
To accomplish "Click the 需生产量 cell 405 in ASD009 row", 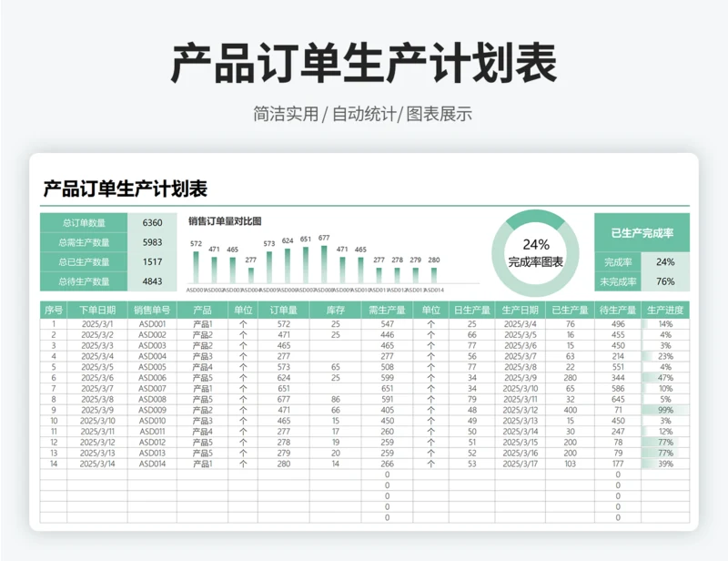I will click(388, 410).
